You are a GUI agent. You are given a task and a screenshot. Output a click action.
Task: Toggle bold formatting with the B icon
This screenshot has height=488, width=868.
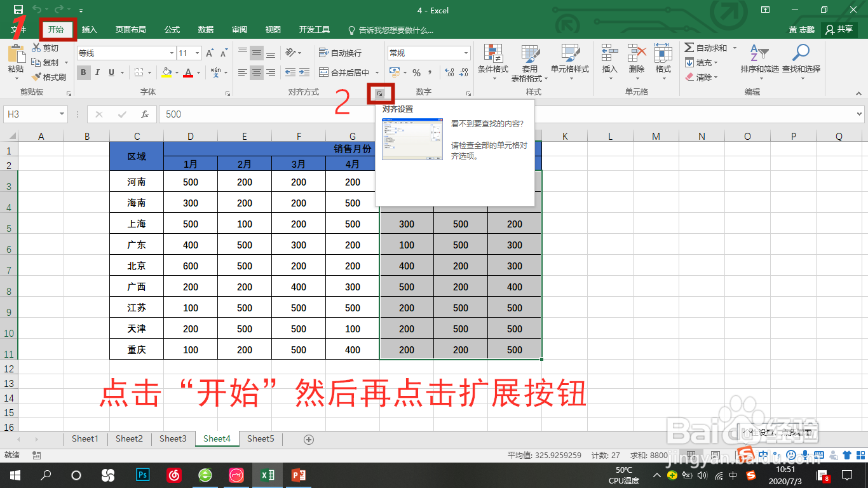tap(83, 73)
